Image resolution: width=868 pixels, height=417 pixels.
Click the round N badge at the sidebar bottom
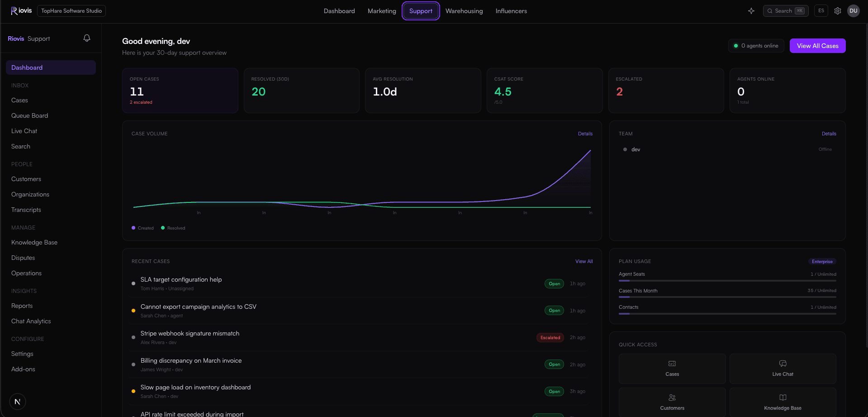18,402
